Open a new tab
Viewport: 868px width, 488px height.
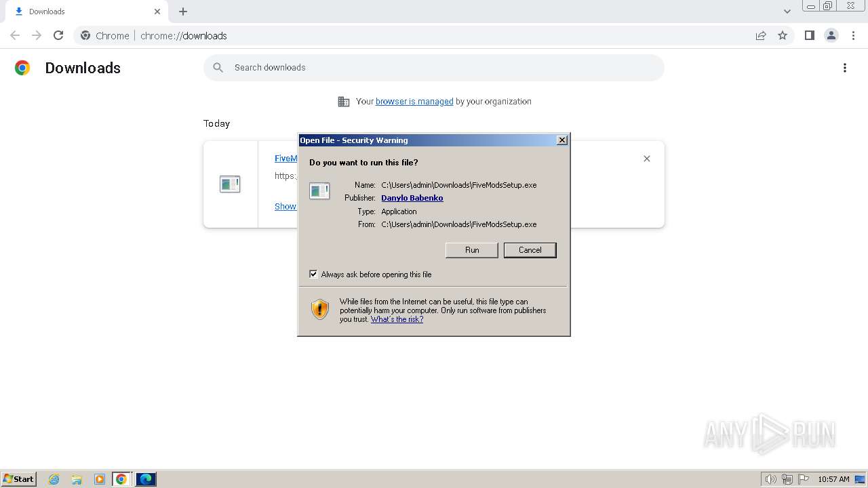(x=183, y=12)
